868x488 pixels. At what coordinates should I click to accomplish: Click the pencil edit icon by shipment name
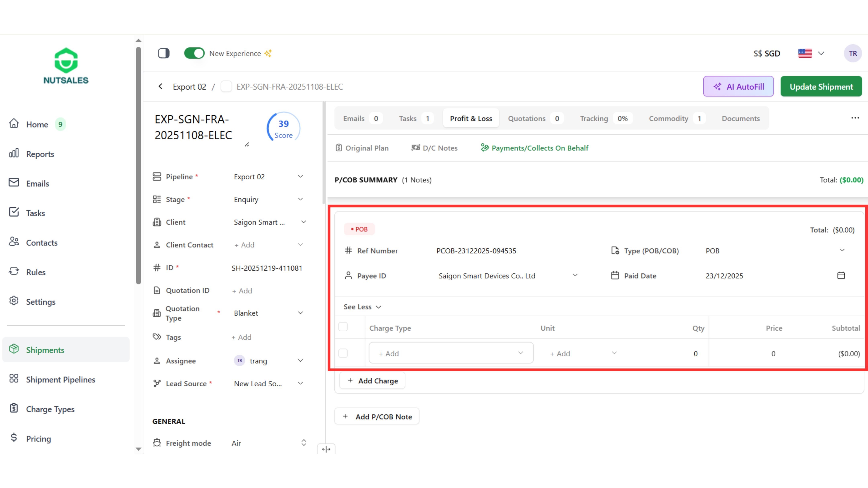tap(247, 144)
